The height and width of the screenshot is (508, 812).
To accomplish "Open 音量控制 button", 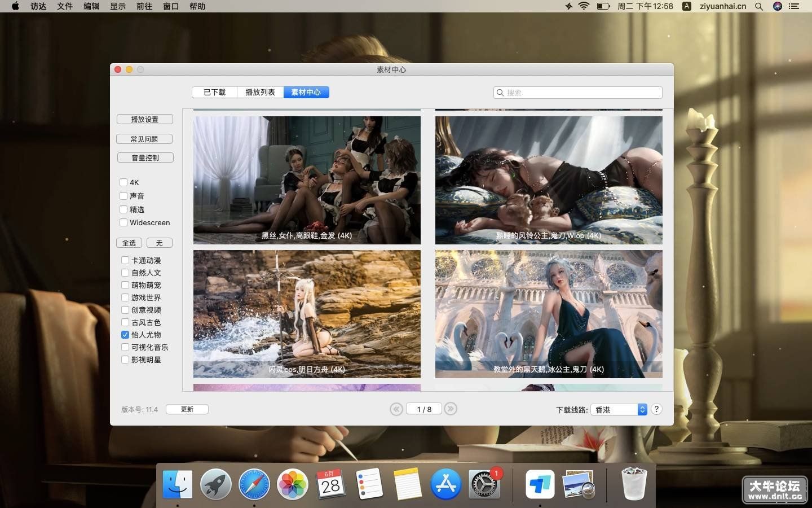I will coord(145,157).
